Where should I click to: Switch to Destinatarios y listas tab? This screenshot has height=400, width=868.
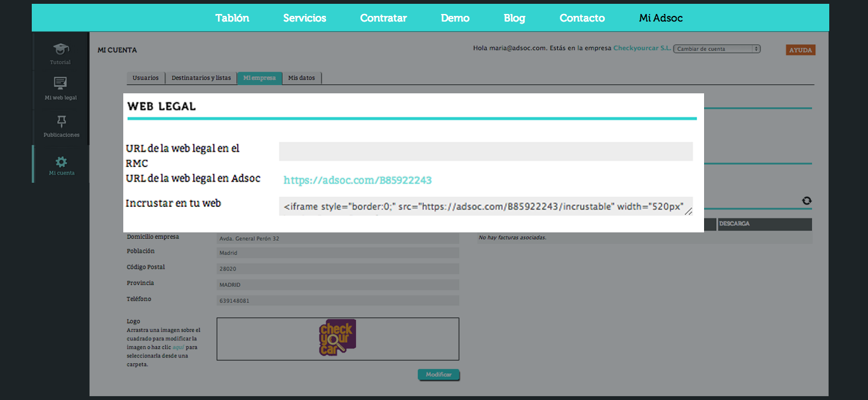[x=201, y=78]
